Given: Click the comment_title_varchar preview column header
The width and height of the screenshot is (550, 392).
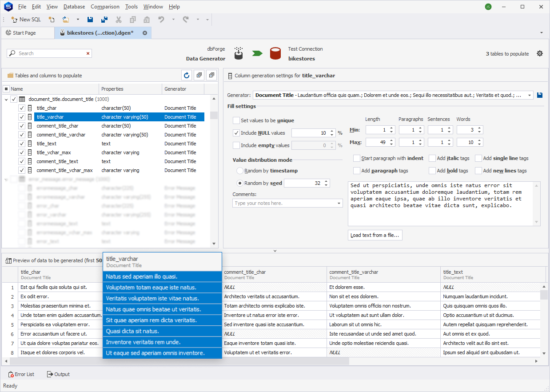Looking at the screenshot, I should click(384, 275).
